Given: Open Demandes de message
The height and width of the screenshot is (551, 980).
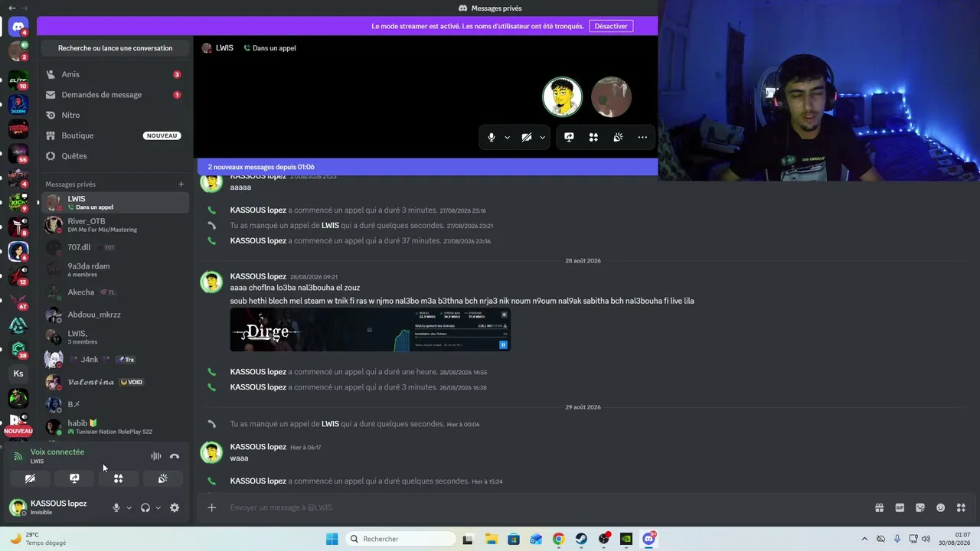Looking at the screenshot, I should (114, 95).
